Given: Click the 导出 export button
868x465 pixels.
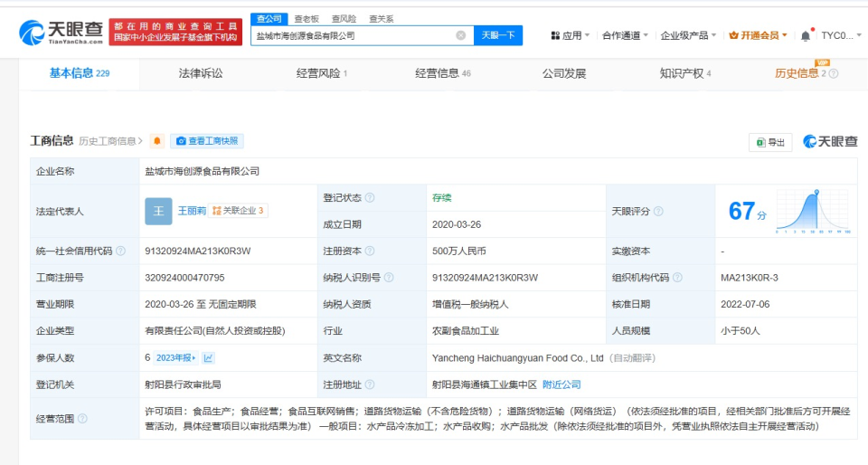Looking at the screenshot, I should pyautogui.click(x=770, y=142).
